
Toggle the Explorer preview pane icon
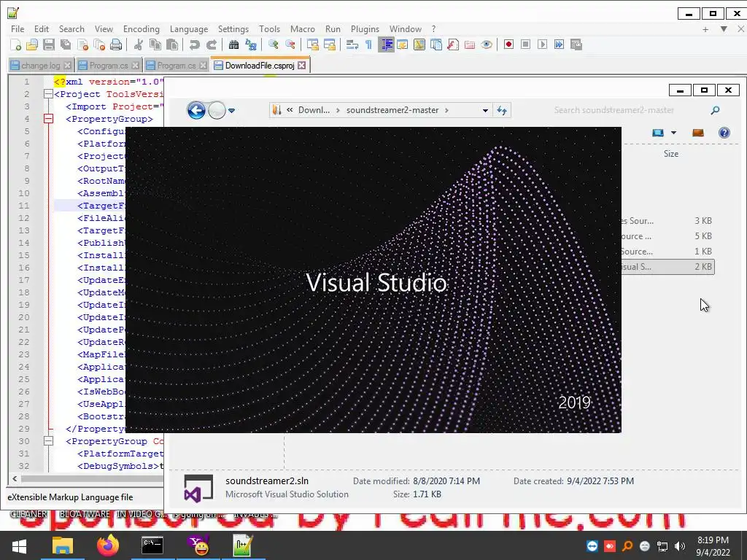[x=698, y=133]
